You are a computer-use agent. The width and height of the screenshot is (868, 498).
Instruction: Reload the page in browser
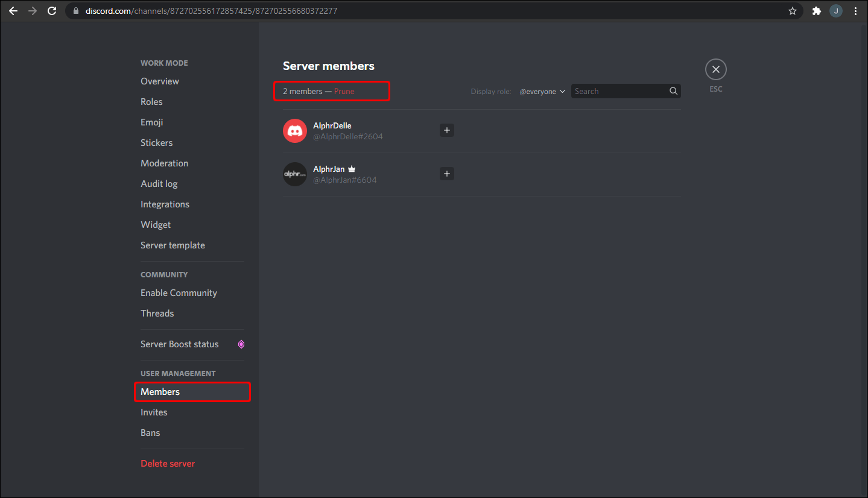52,11
